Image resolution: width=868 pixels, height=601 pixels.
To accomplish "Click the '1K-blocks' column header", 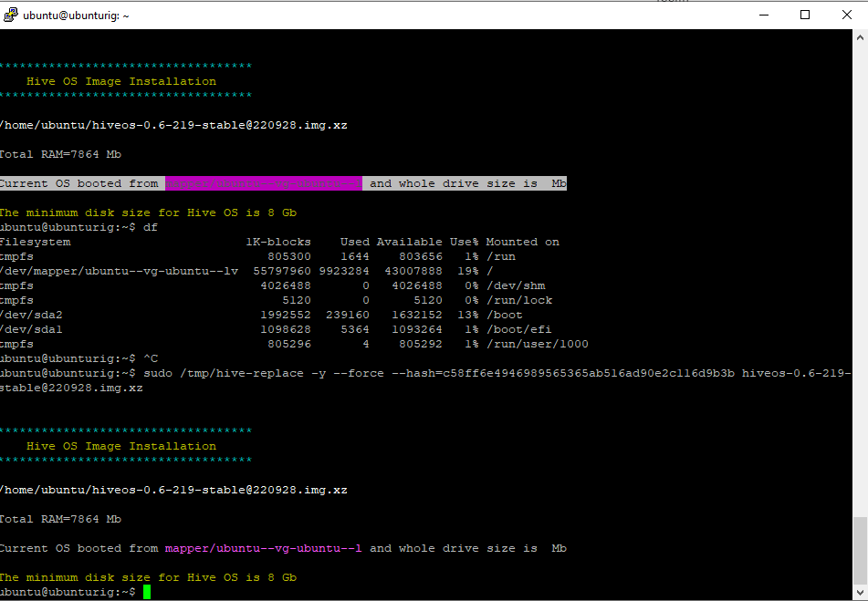I will (x=278, y=243).
